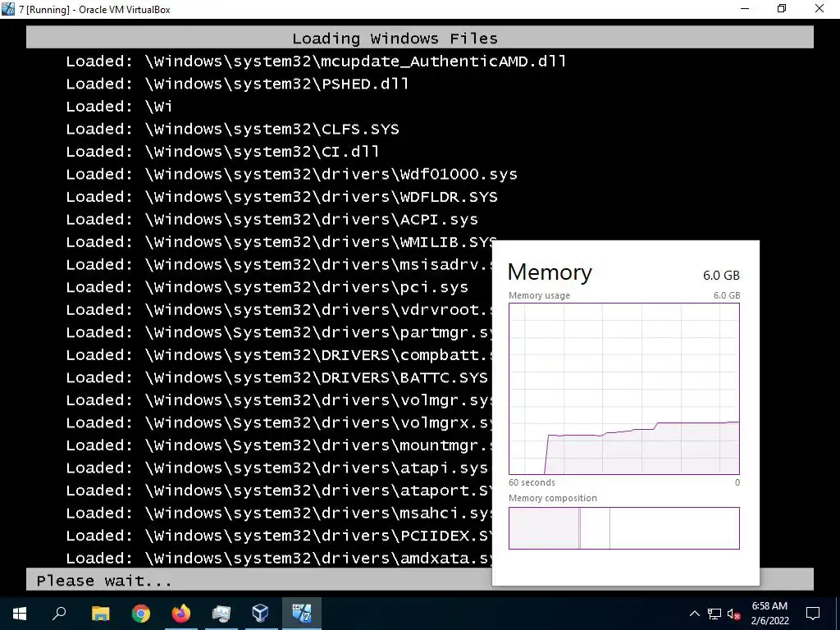Click the pci.sys loaded line
The height and width of the screenshot is (630, 840).
pos(267,286)
